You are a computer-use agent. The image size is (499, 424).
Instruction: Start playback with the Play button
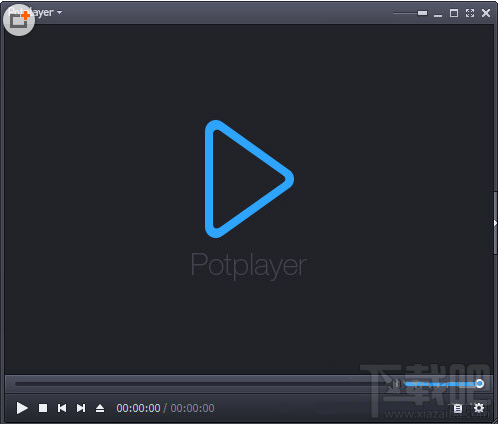(22, 408)
